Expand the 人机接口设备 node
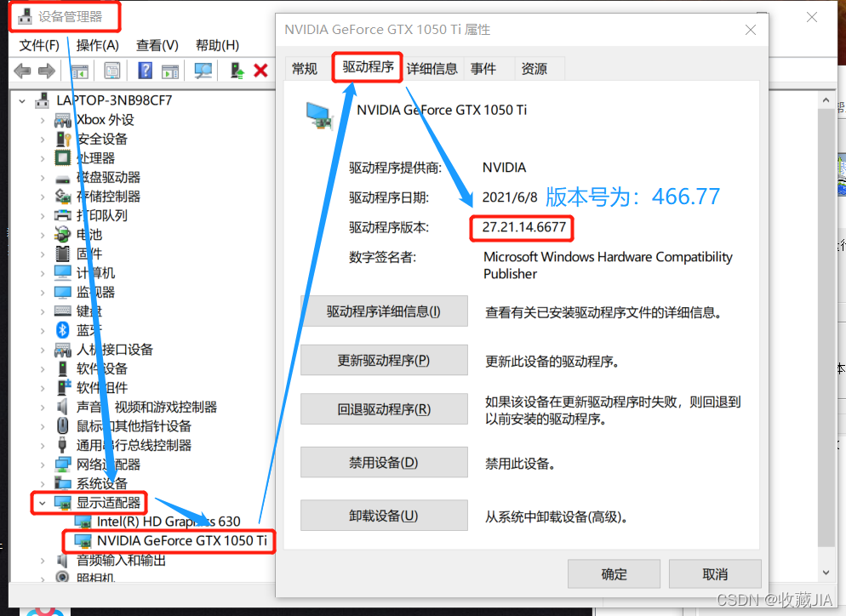Screen dimensions: 846x616 tap(42, 350)
